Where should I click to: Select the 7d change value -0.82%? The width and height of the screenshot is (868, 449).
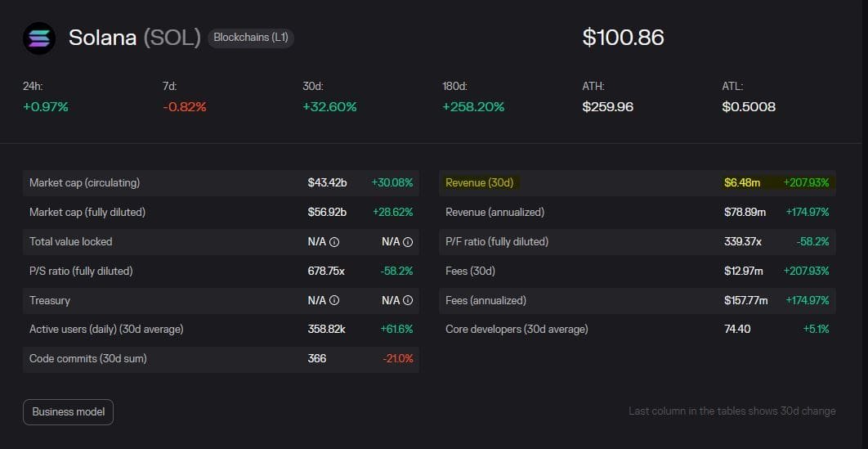pos(185,107)
